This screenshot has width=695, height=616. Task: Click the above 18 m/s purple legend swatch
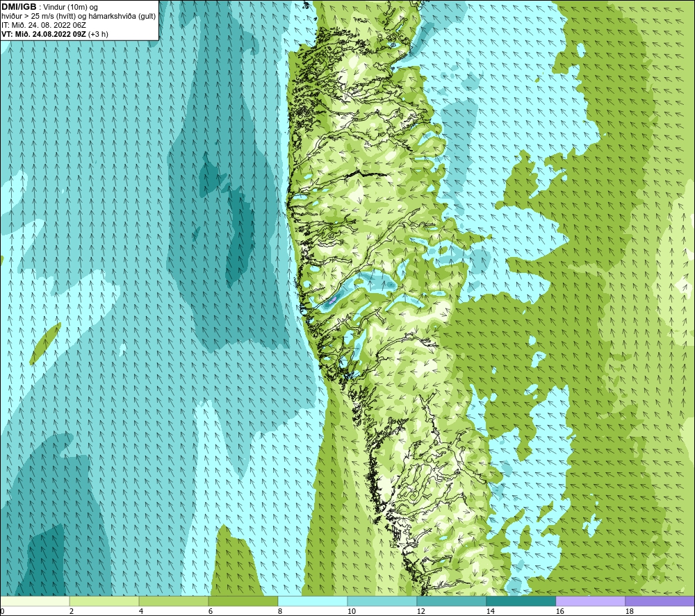pos(660,601)
